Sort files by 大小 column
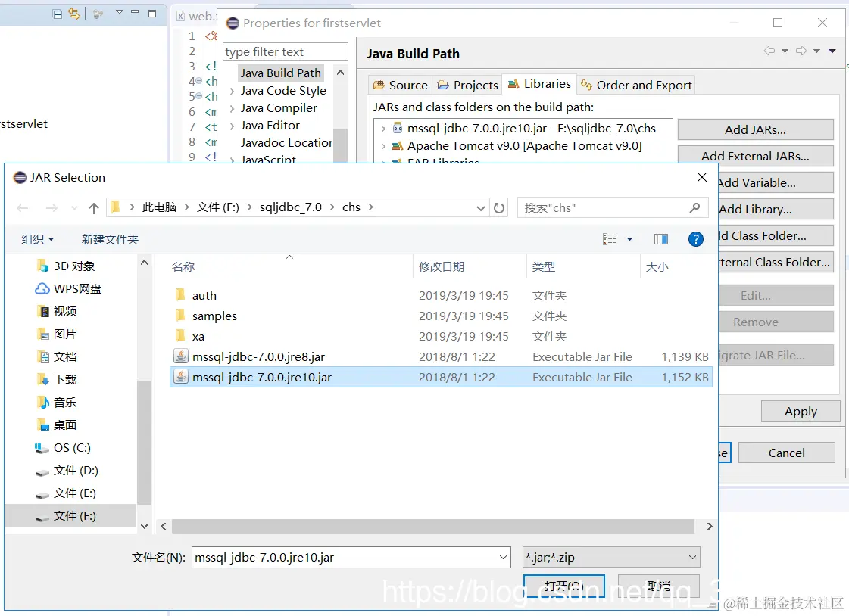This screenshot has height=616, width=849. click(657, 266)
